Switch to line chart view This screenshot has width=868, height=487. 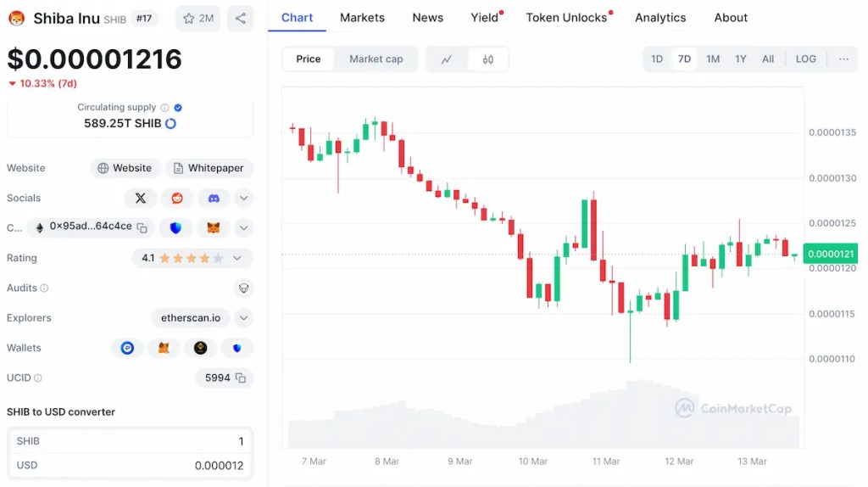(x=447, y=59)
